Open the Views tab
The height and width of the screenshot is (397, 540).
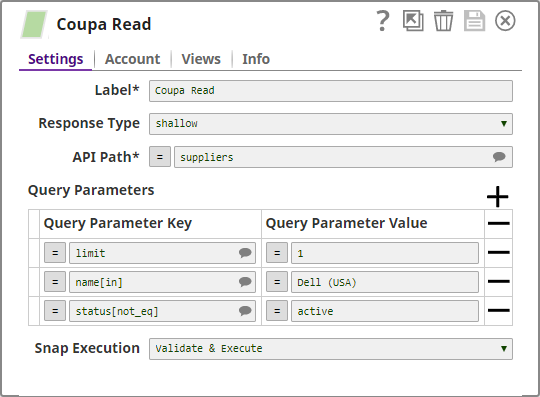tap(201, 59)
